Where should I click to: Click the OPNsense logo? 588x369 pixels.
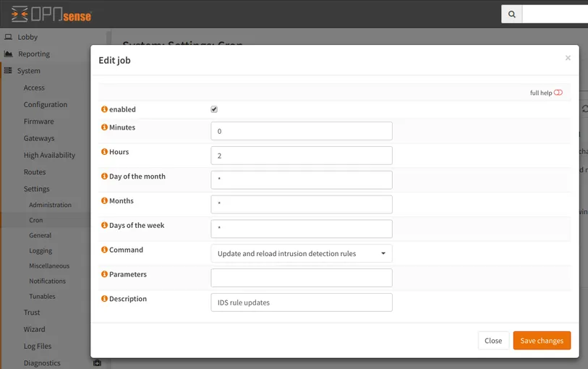coord(51,14)
